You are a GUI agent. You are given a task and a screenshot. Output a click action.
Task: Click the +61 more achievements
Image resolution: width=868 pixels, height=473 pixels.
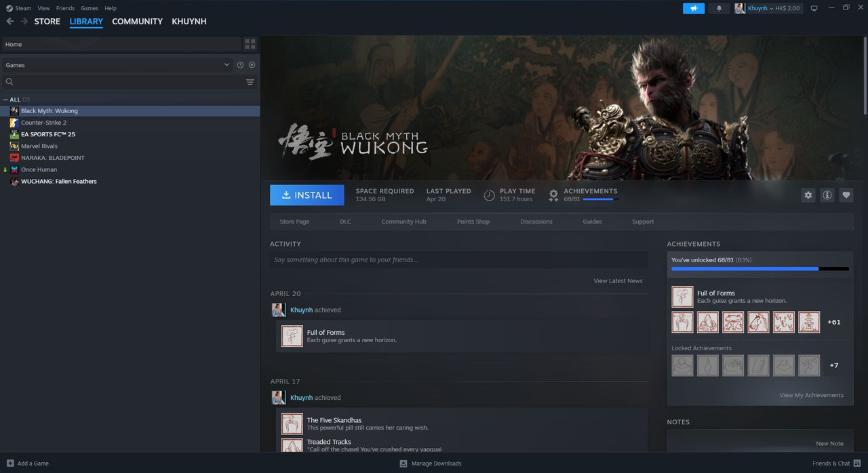(x=834, y=322)
